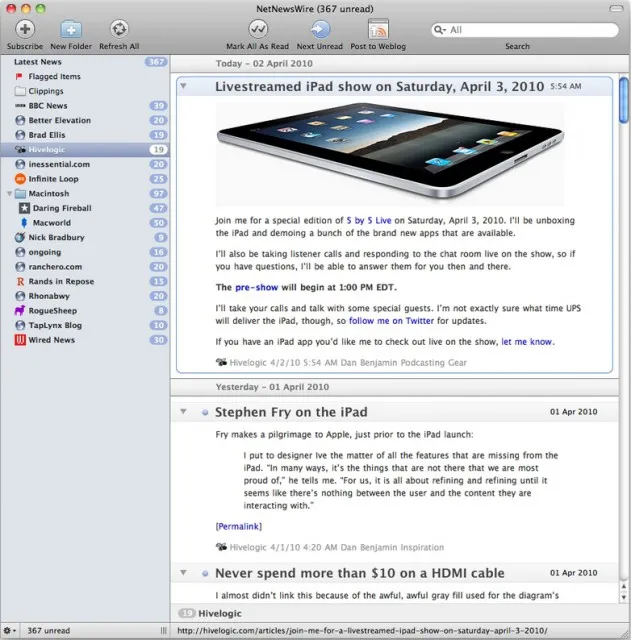
Task: Click the scroll down arrow
Action: pos(624,597)
